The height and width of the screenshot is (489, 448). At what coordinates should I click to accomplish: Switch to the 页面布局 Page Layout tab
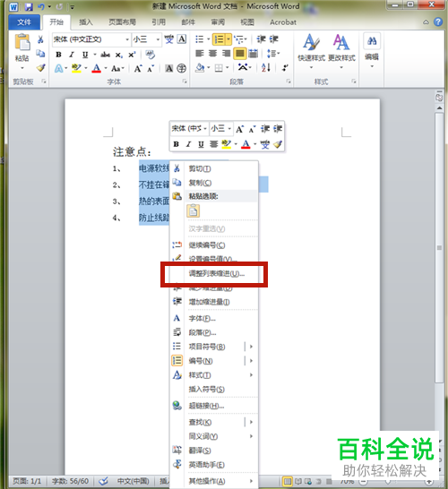coord(122,22)
